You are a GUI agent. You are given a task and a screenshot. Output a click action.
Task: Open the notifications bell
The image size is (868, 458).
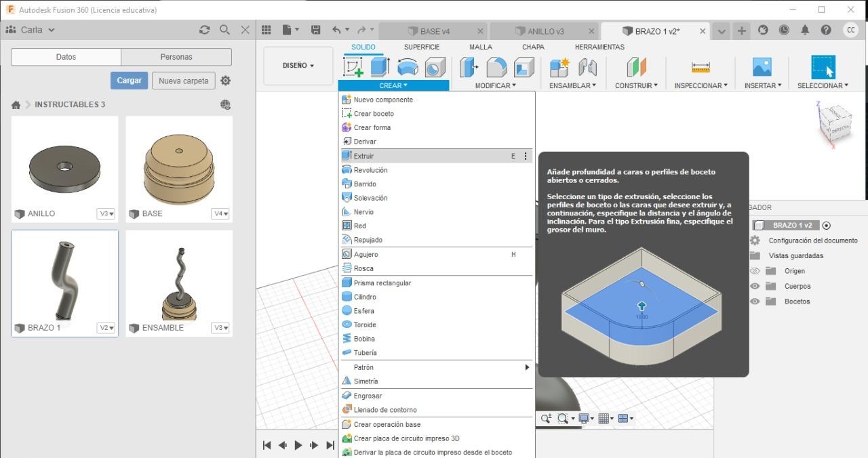[805, 30]
